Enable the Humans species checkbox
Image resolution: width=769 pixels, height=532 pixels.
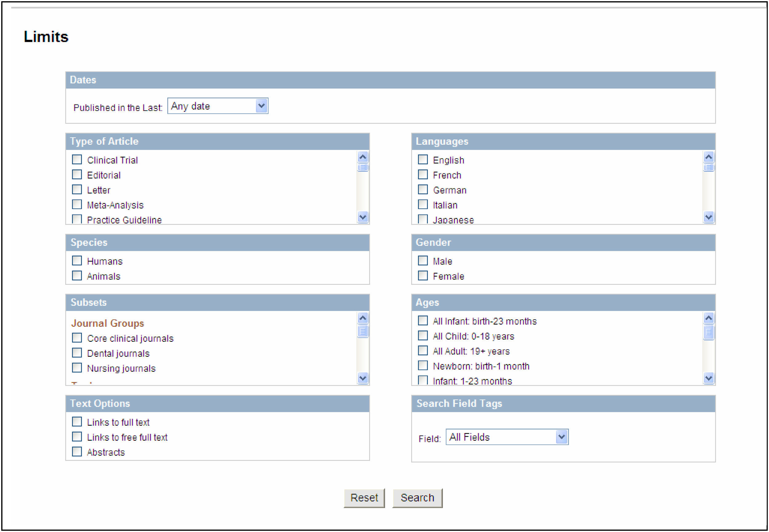pyautogui.click(x=77, y=261)
